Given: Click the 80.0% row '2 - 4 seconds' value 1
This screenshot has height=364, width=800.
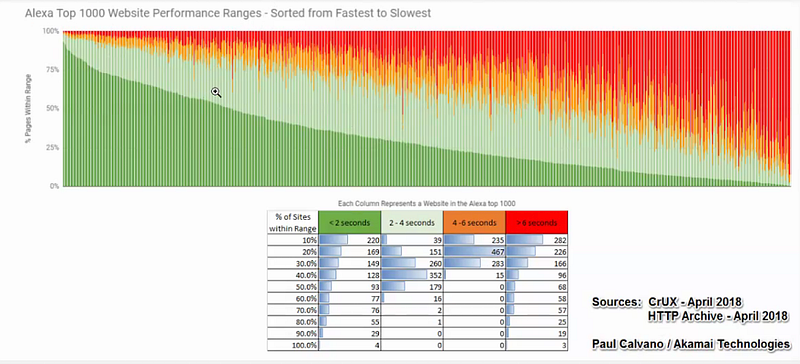Looking at the screenshot, I should [412, 322].
